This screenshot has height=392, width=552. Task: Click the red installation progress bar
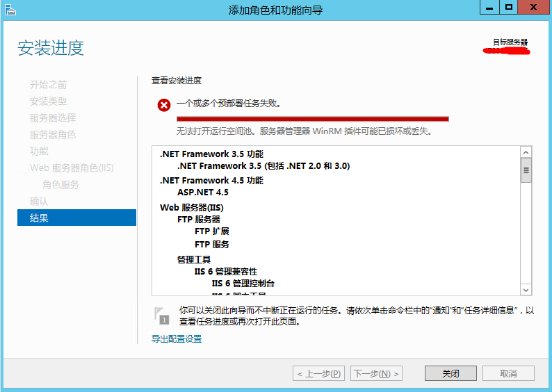312,119
